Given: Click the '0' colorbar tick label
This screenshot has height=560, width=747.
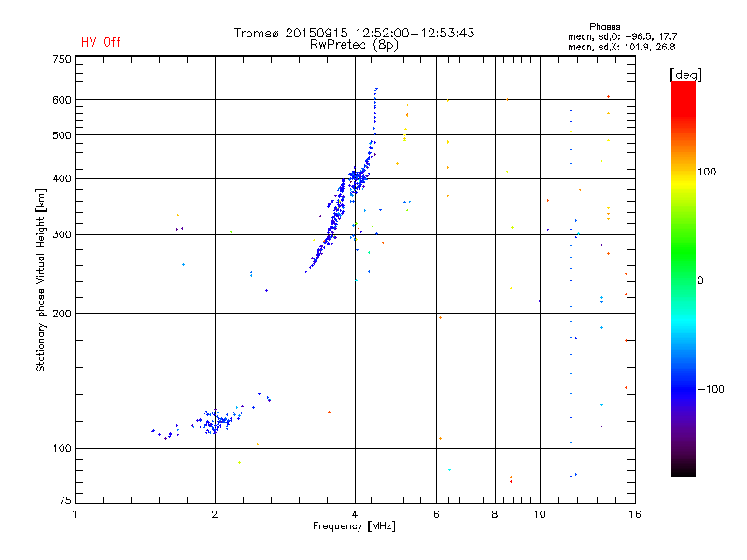Looking at the screenshot, I should click(x=700, y=281).
